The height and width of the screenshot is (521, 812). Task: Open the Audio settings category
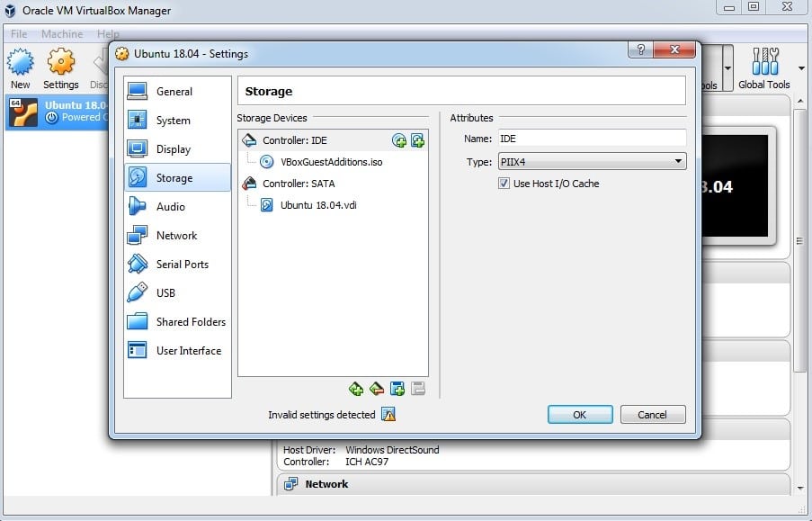point(177,207)
